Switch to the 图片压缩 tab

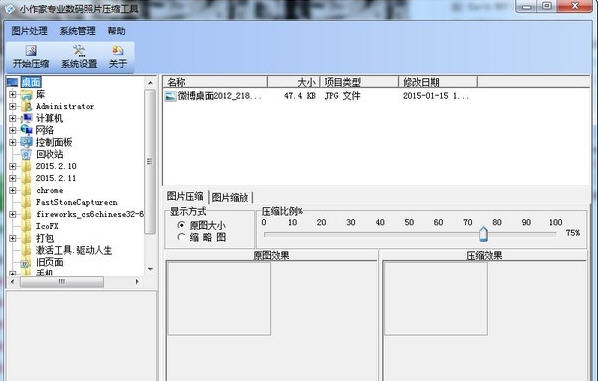185,196
